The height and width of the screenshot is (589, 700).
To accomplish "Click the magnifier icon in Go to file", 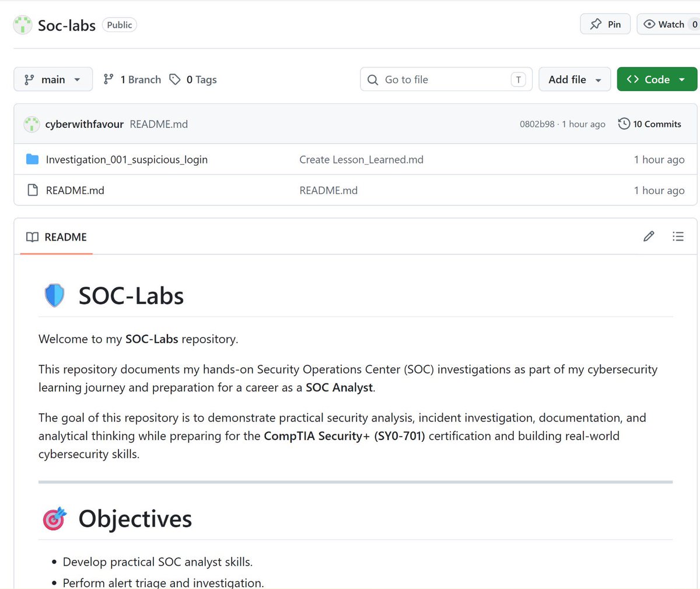I will click(373, 80).
